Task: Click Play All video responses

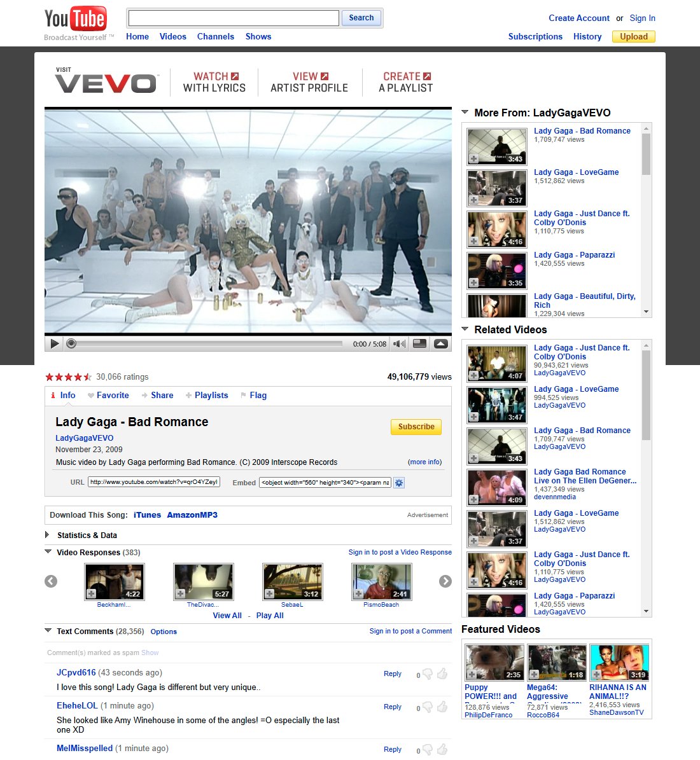Action: pyautogui.click(x=270, y=616)
